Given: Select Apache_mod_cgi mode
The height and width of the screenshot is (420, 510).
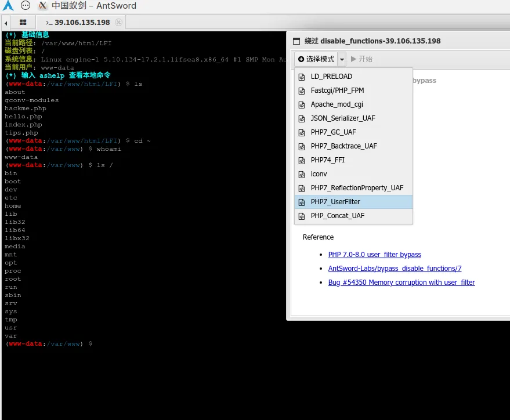Looking at the screenshot, I should click(x=353, y=104).
